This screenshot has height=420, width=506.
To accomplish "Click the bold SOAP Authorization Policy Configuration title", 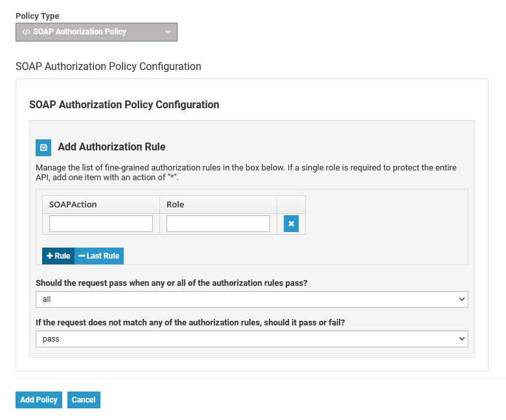I will [124, 104].
